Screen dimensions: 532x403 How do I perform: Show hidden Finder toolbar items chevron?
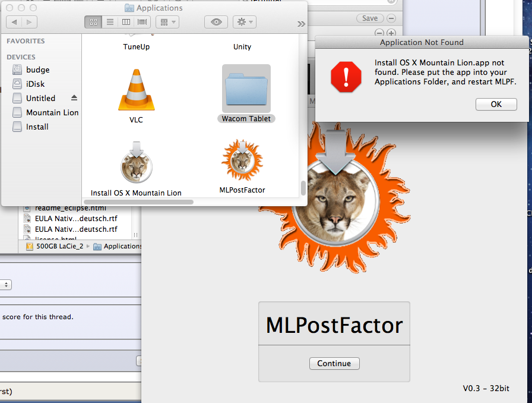[301, 24]
